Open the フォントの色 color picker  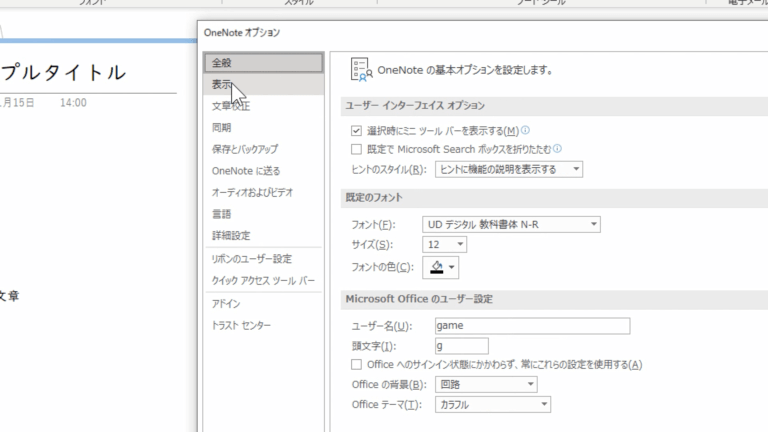pyautogui.click(x=440, y=267)
